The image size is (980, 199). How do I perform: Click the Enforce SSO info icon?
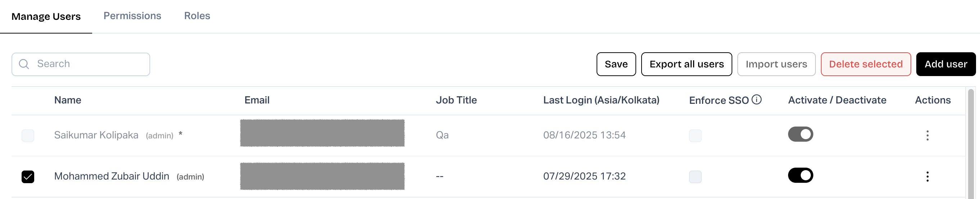coord(757,99)
